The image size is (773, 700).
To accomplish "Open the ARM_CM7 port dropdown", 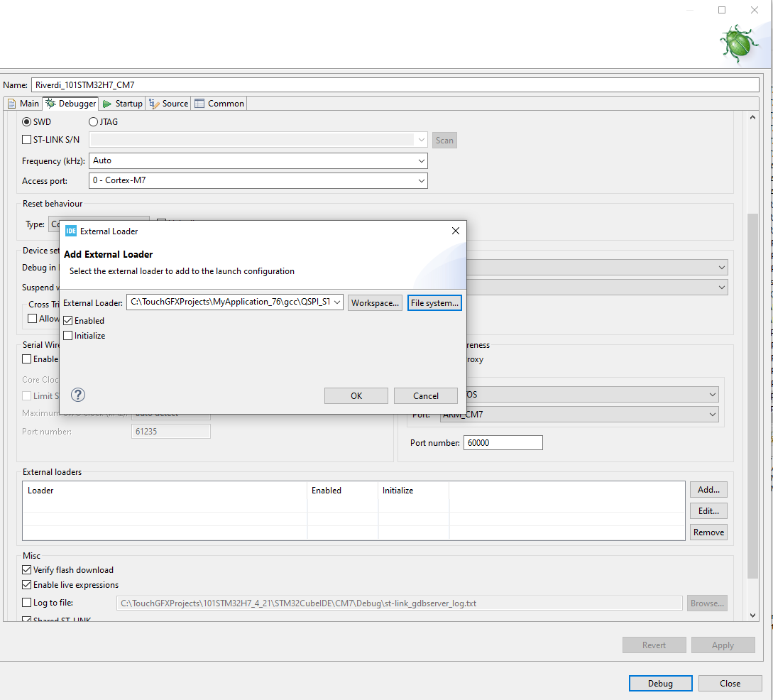I will coord(713,415).
